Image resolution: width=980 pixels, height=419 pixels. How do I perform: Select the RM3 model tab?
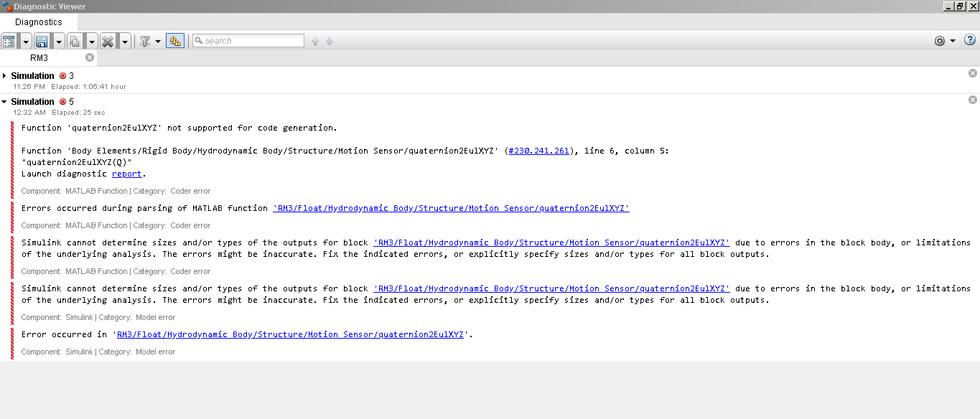39,57
